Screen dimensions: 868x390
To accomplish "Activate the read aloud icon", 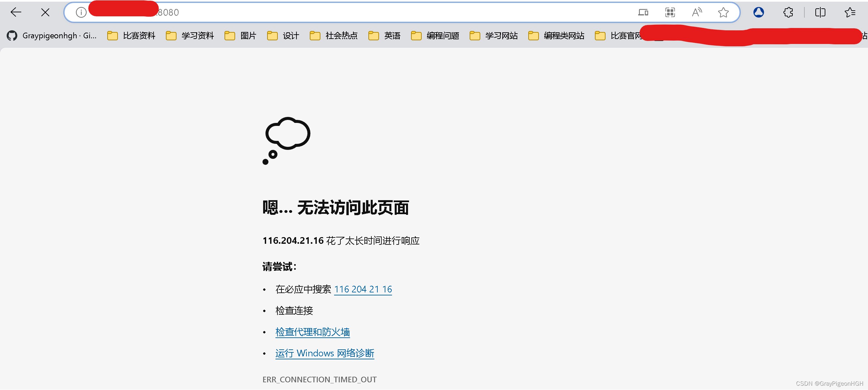I will click(x=696, y=12).
